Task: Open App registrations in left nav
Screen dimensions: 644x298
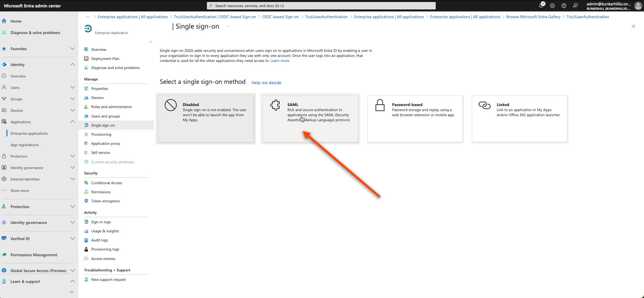Action: [x=25, y=145]
